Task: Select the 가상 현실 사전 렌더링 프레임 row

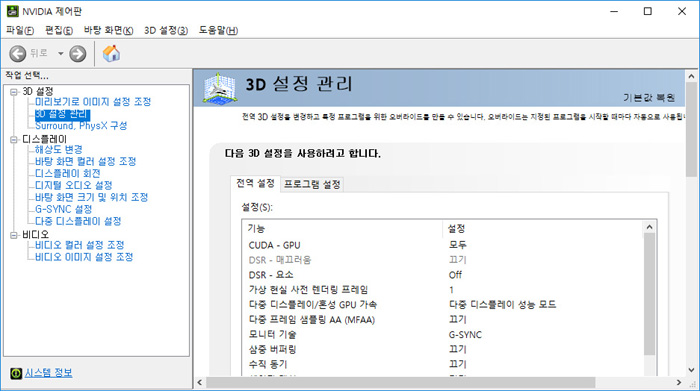Action: tap(443, 290)
